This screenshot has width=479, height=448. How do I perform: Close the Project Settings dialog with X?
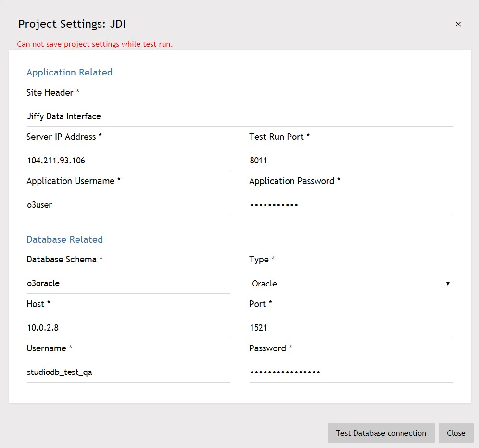click(x=458, y=24)
